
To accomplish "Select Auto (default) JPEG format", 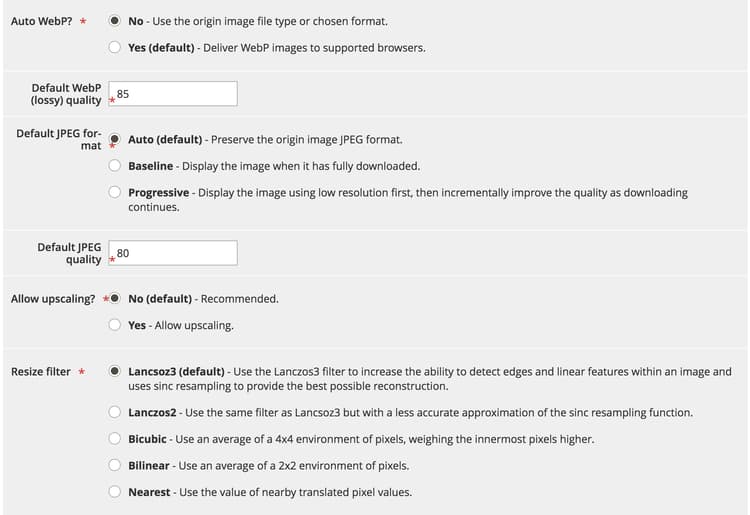I will tap(114, 139).
